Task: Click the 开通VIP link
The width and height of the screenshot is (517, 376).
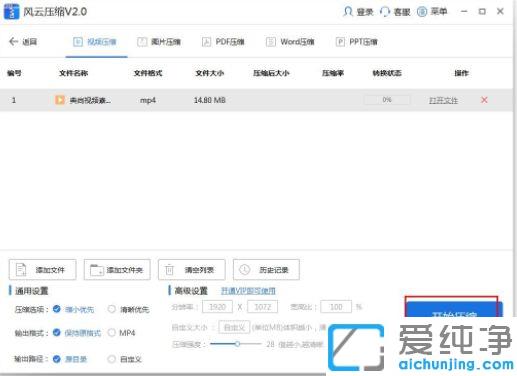Action: coord(248,291)
